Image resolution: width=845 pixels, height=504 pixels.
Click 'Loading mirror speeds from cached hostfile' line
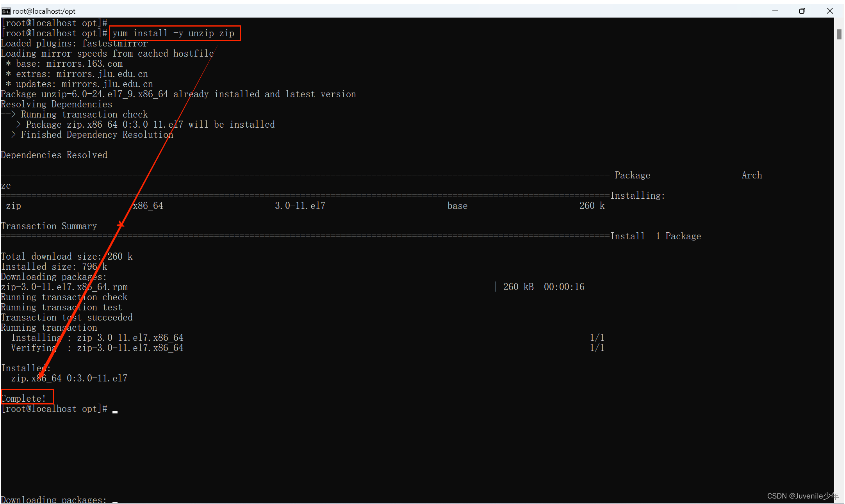point(107,53)
